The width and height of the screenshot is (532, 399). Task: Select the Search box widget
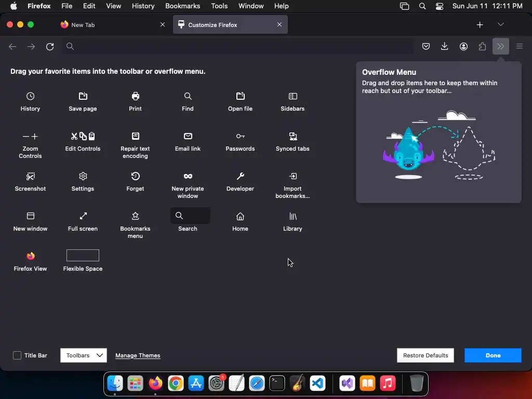point(190,216)
